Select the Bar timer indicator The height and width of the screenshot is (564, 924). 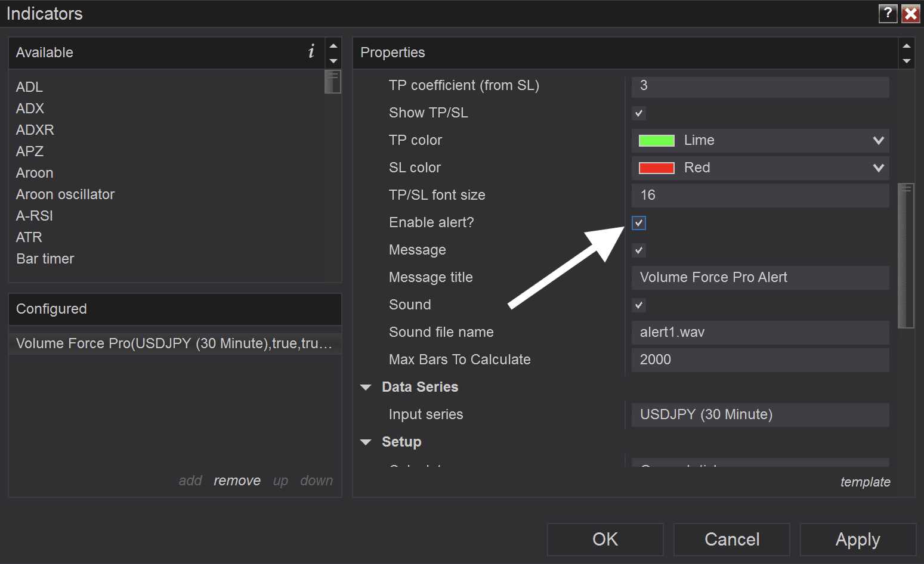45,259
